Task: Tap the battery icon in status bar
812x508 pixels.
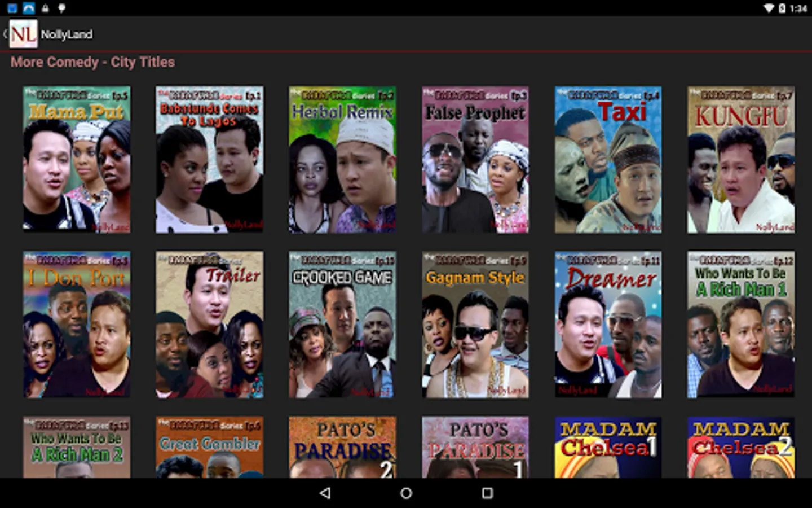Action: coord(782,8)
